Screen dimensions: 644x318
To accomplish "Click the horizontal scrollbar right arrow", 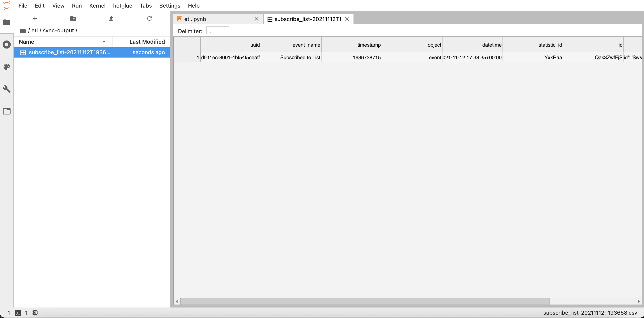I will [x=639, y=301].
